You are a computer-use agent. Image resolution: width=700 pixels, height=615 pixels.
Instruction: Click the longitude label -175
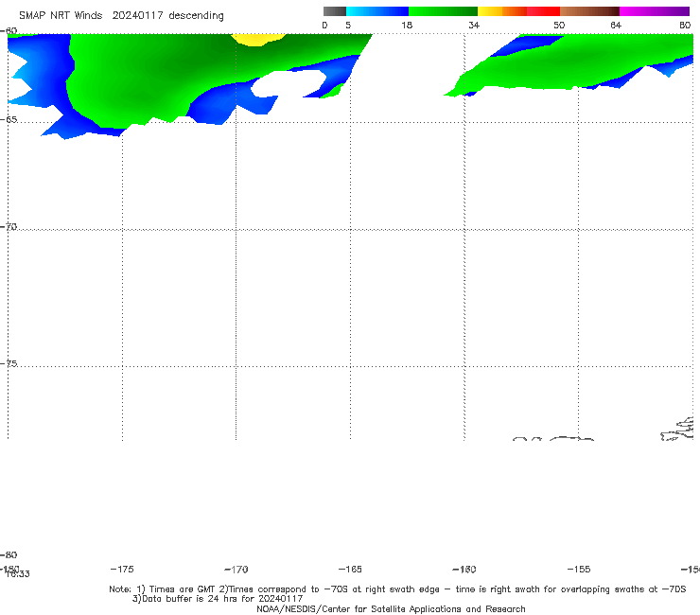coord(122,569)
